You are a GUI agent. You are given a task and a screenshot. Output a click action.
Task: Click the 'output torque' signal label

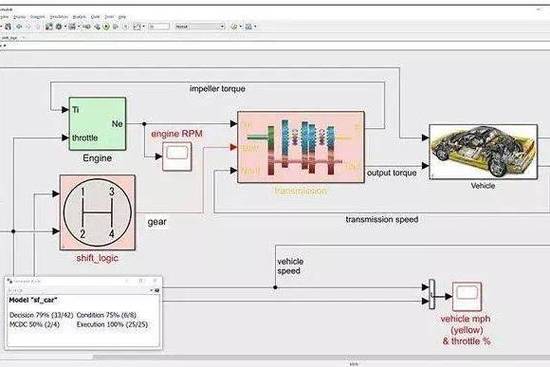[x=391, y=173]
